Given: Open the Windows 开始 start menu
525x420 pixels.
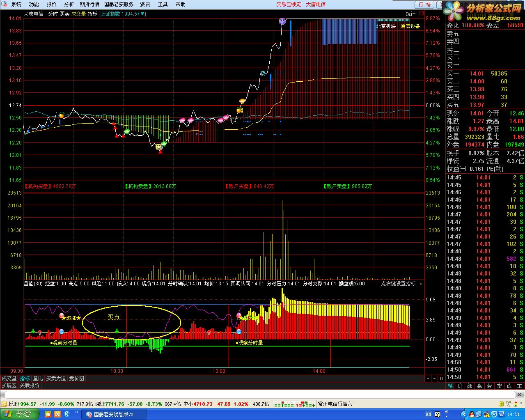Looking at the screenshot, I should pos(19,414).
